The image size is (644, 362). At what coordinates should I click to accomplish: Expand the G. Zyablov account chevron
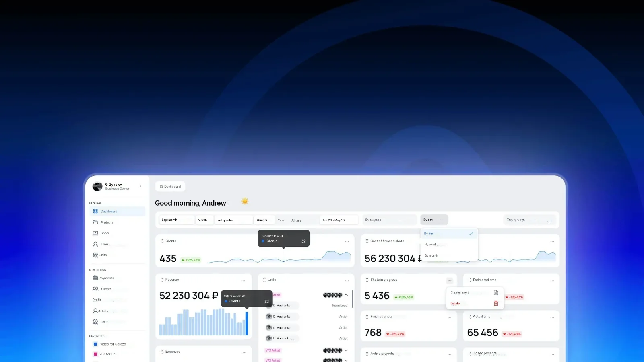click(x=140, y=186)
